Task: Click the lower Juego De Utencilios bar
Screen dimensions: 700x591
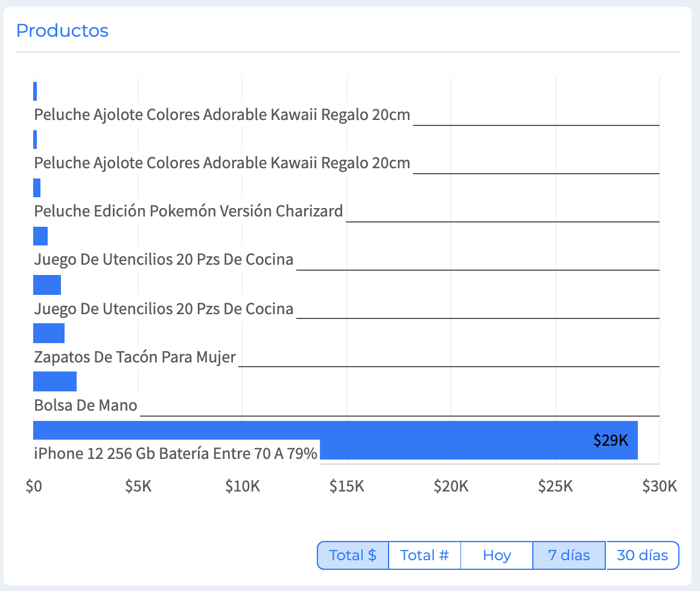Action: pos(47,285)
